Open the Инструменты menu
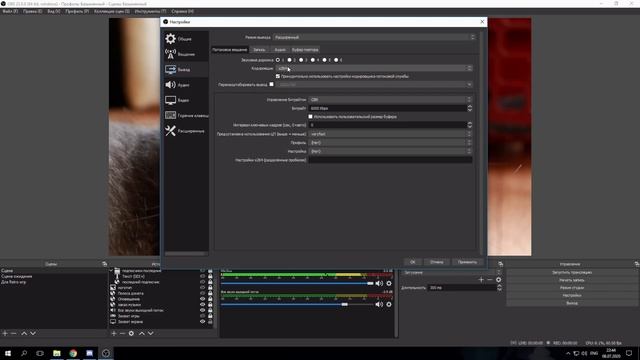Screen dimensions: 640x360 (x=150, y=11)
